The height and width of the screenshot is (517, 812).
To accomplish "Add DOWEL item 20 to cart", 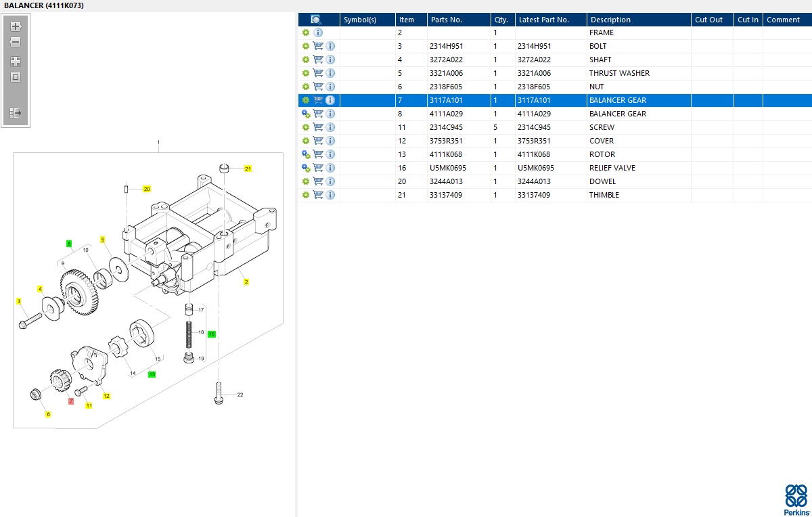I will 318,181.
